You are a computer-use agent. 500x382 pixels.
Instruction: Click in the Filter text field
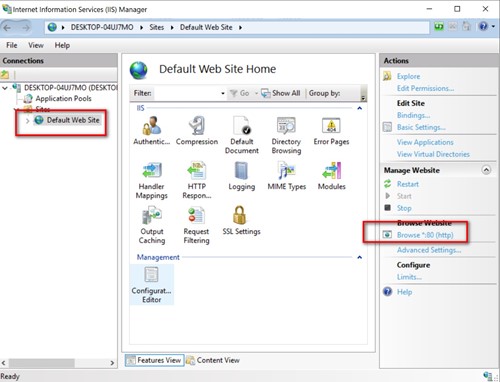click(x=187, y=93)
